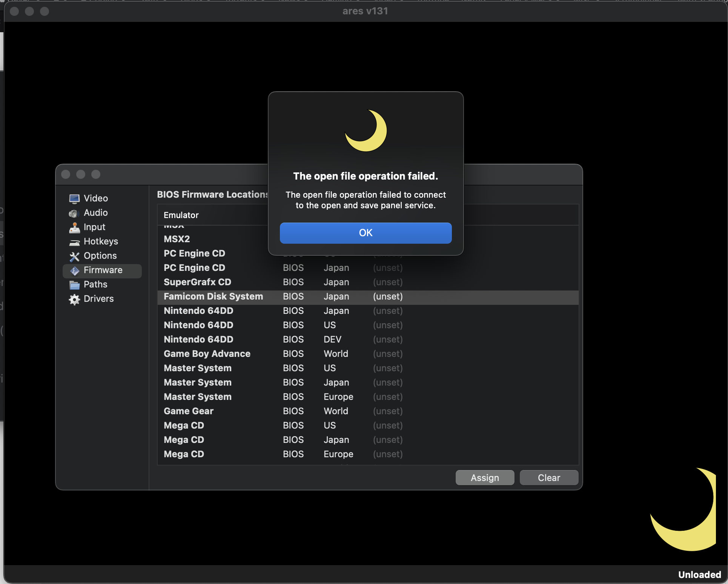Image resolution: width=728 pixels, height=584 pixels.
Task: Open the Audio settings panel
Action: [95, 212]
